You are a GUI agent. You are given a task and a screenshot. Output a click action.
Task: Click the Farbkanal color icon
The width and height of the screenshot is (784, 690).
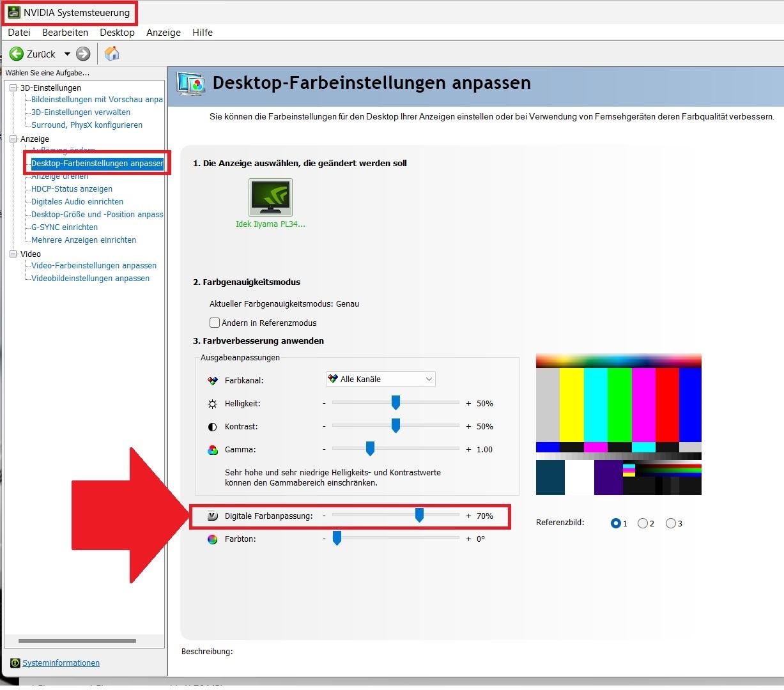(x=213, y=381)
